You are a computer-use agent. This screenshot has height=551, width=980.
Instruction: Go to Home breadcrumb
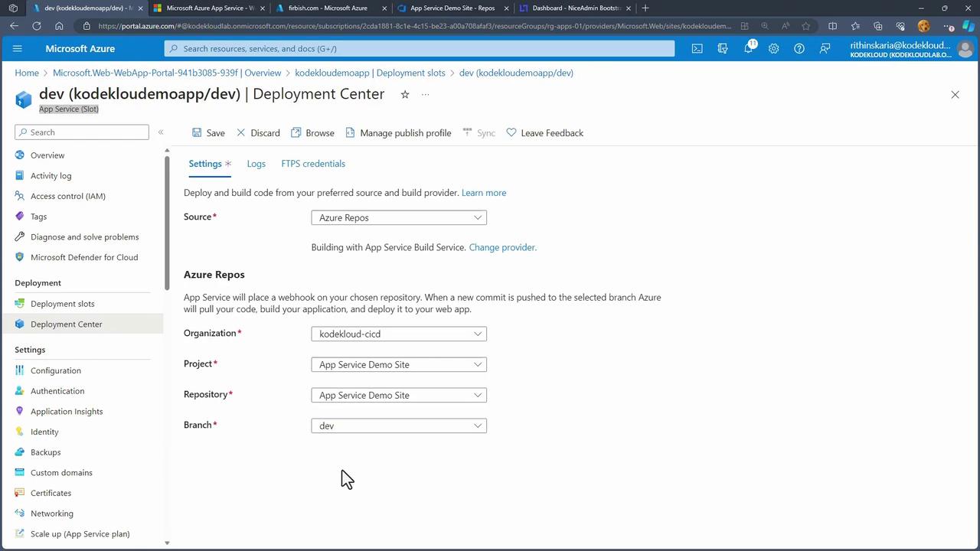click(x=27, y=73)
